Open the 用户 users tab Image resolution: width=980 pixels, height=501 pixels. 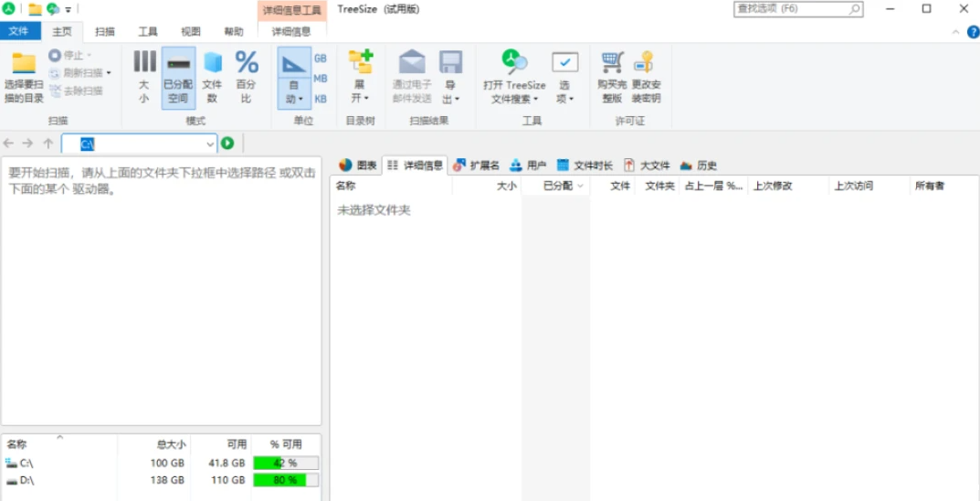coord(529,165)
